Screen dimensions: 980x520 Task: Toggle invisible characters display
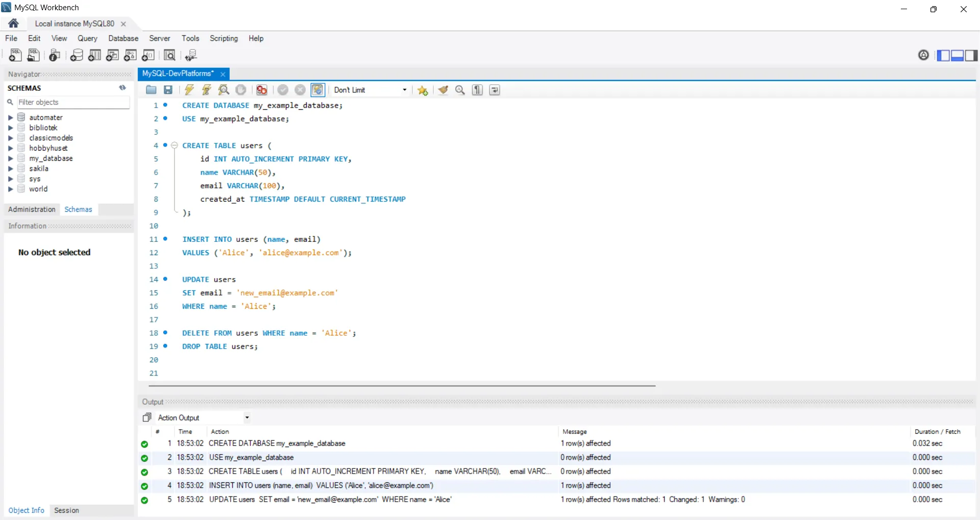[477, 90]
